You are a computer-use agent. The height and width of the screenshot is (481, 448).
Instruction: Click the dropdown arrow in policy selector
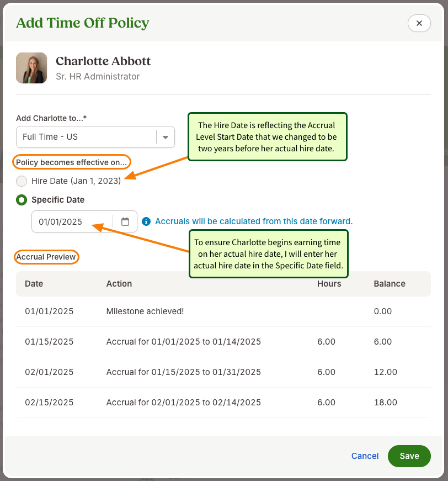click(166, 137)
